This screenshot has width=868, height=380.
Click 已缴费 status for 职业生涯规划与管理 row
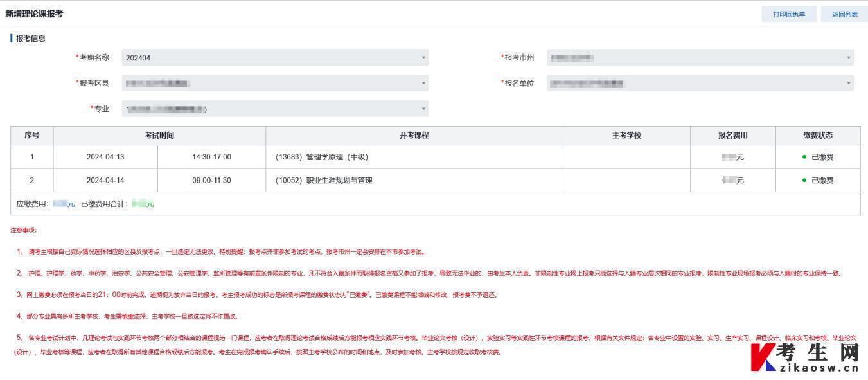(x=818, y=180)
